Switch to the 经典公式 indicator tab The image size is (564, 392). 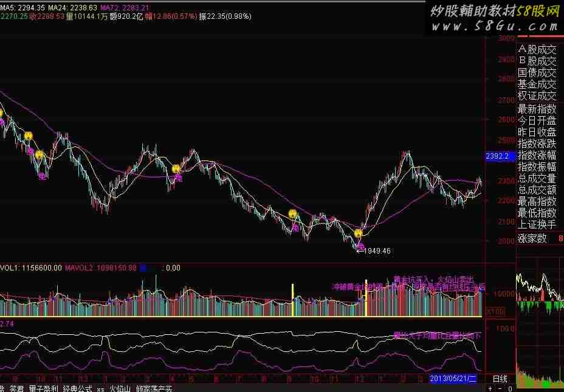(77, 388)
